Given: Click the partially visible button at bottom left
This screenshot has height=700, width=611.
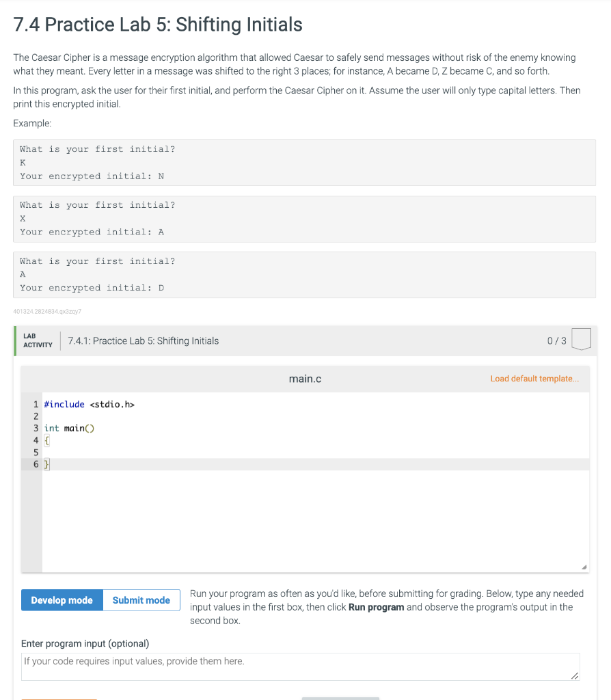Looking at the screenshot, I should point(59,697).
